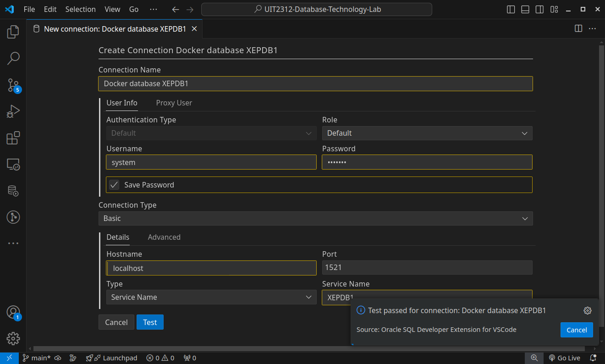The height and width of the screenshot is (364, 605).
Task: Uncheck the Save Password checkbox
Action: tap(114, 185)
